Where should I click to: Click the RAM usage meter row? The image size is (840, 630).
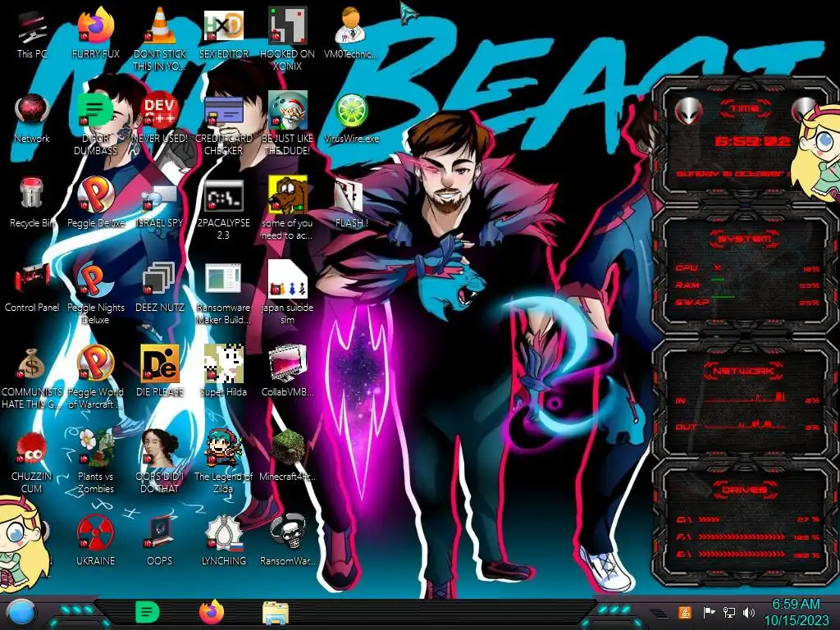click(x=746, y=285)
